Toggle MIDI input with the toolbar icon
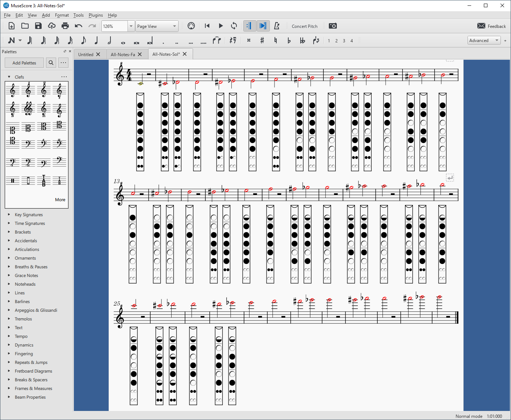This screenshot has height=420, width=511. pyautogui.click(x=191, y=26)
